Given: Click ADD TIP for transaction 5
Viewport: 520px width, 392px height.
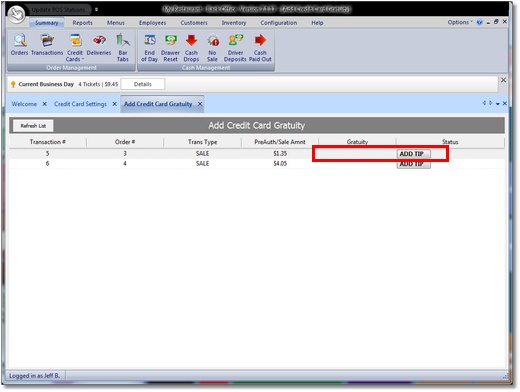Looking at the screenshot, I should (413, 154).
